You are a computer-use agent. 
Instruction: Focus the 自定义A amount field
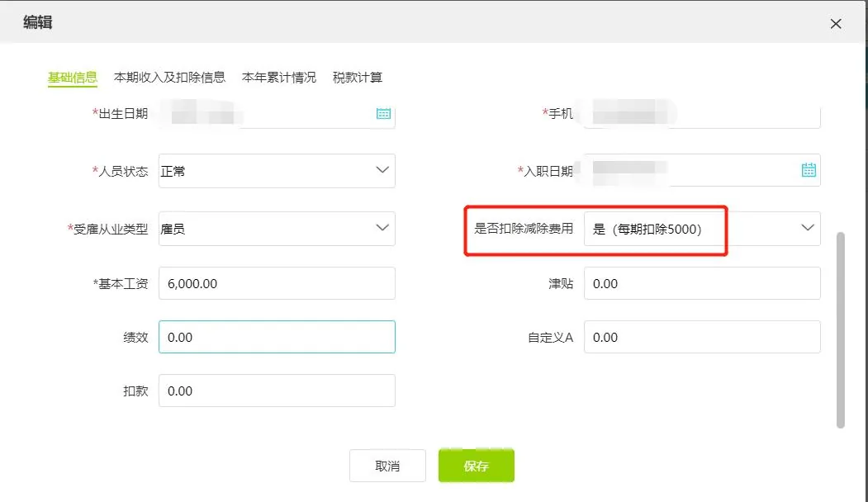pos(702,337)
